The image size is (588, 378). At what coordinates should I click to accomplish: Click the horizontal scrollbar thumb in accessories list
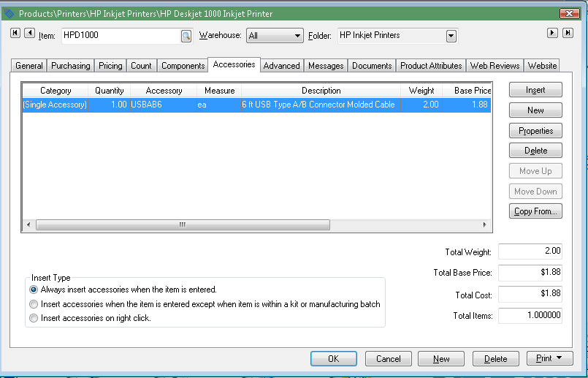point(183,225)
